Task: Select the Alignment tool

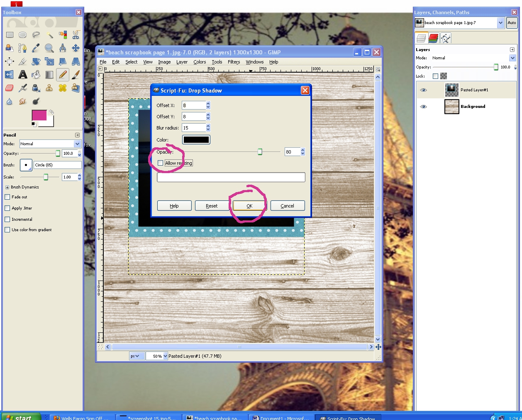Action: pos(10,61)
